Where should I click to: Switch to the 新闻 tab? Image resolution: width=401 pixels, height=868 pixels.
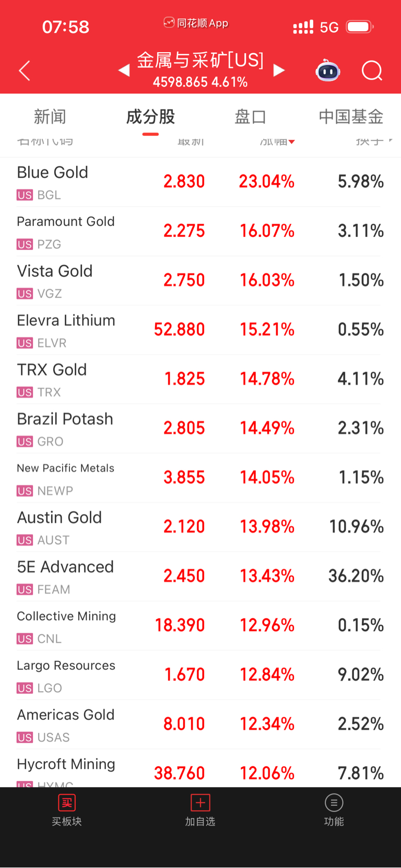pos(50,117)
